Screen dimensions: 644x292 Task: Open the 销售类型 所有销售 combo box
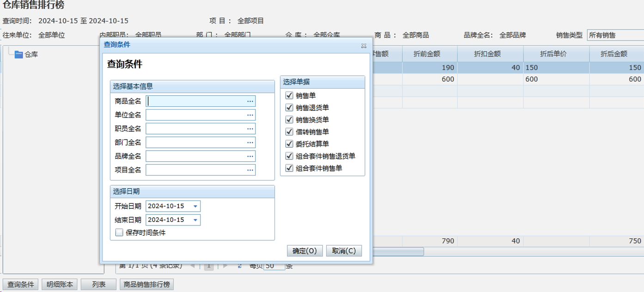pos(614,35)
